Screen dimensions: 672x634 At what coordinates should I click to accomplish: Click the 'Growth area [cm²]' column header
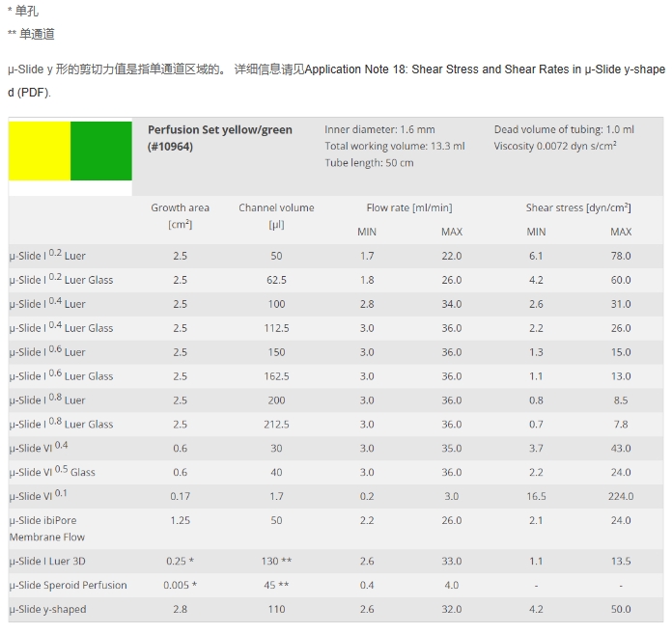click(180, 216)
